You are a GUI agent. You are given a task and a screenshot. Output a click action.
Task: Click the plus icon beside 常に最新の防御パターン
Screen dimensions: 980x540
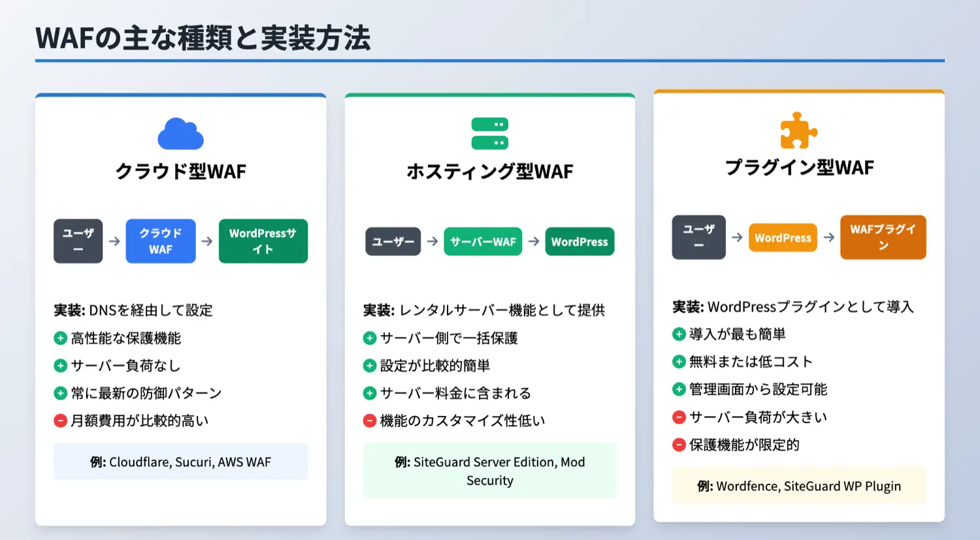point(61,393)
